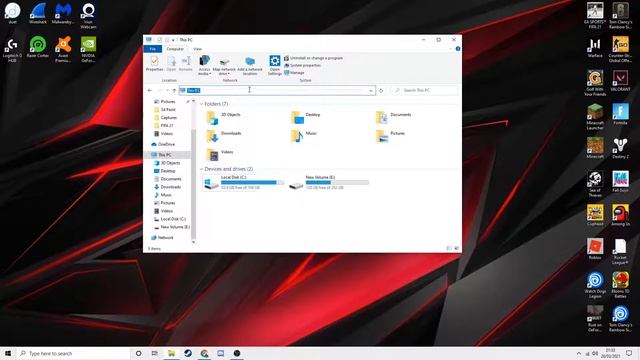Select the Counter-Strike Global Offensive shortcut
Screen dimensions: 640x360
(620, 50)
